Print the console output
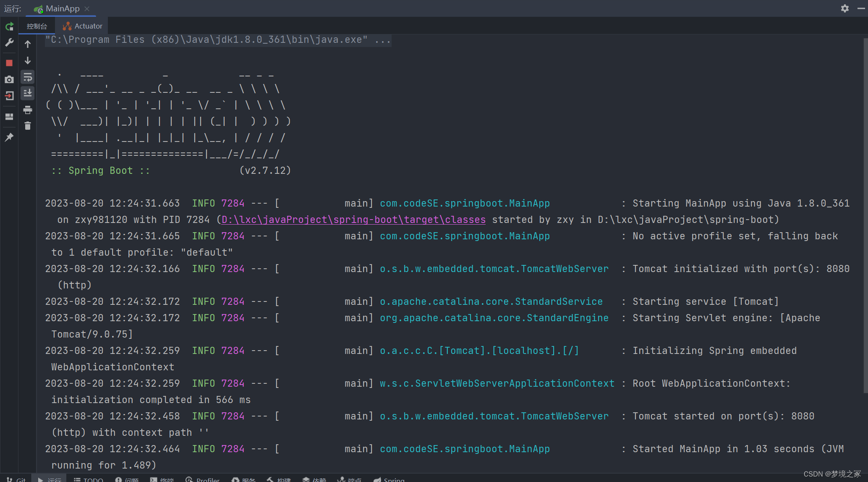 click(28, 110)
